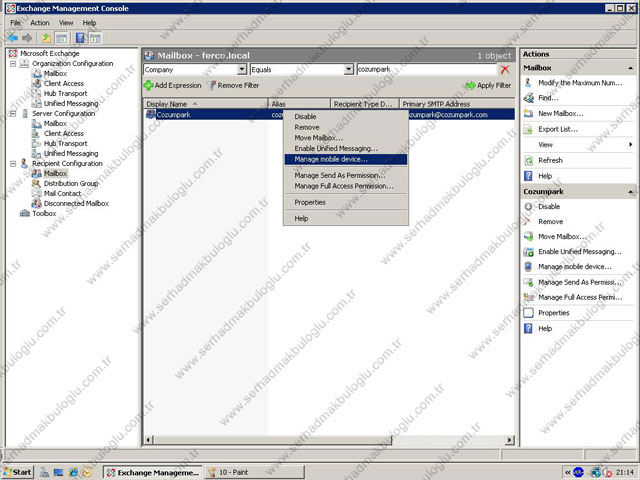This screenshot has height=480, width=640.
Task: Select Manage mobile device context menu item
Action: pos(346,160)
